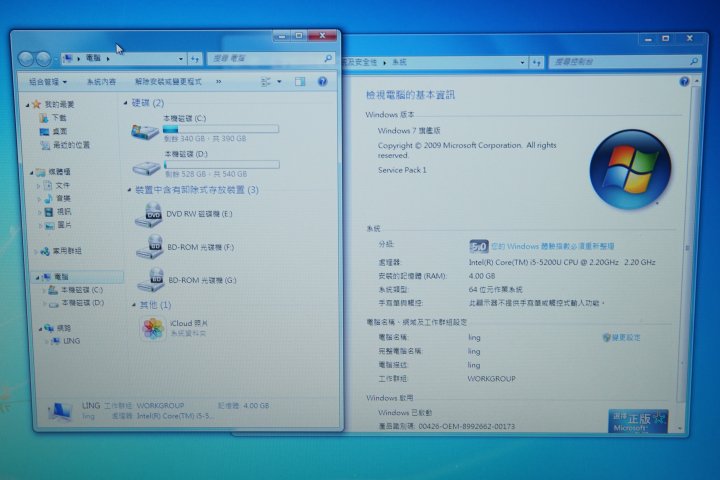Open help icon in System window

[684, 81]
